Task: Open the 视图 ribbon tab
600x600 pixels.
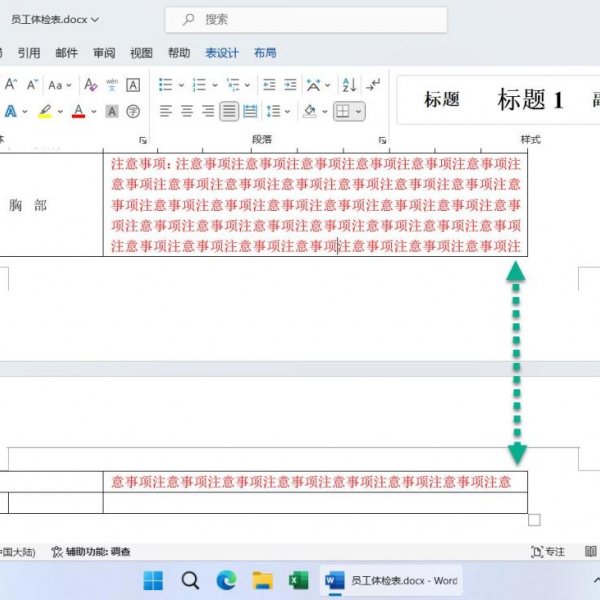Action: coord(142,53)
